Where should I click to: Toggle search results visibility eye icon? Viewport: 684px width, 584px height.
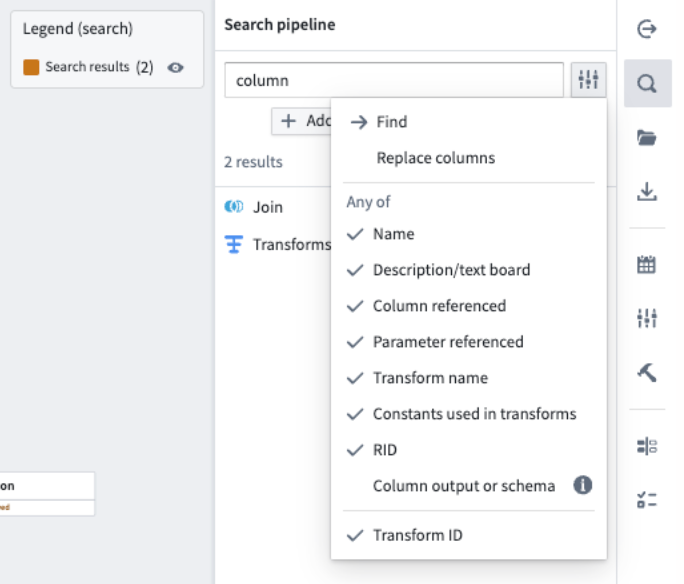pos(175,68)
